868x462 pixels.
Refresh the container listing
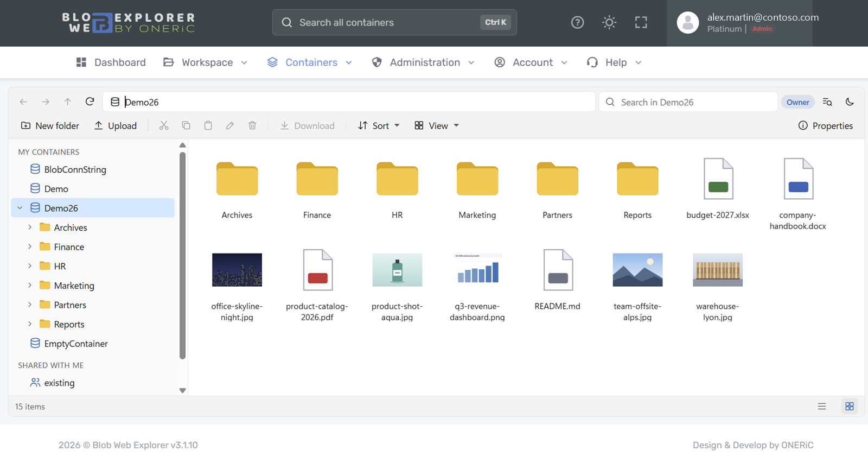click(x=90, y=102)
